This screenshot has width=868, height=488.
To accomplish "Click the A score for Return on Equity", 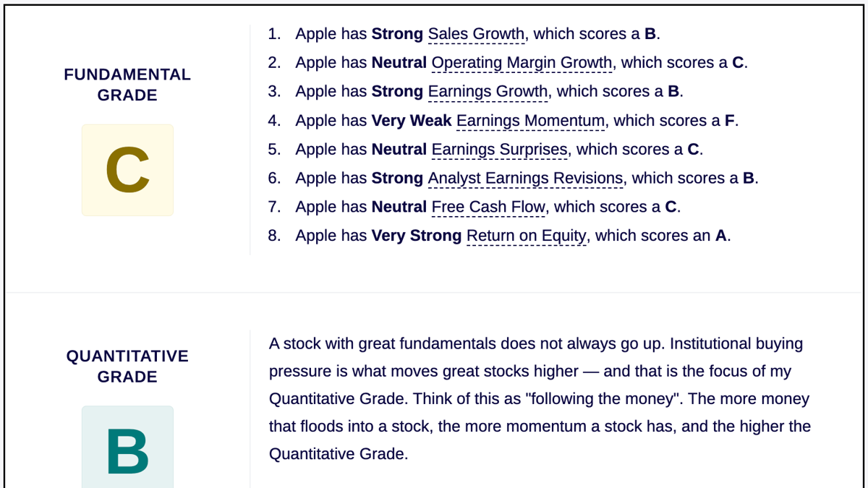I will point(720,236).
